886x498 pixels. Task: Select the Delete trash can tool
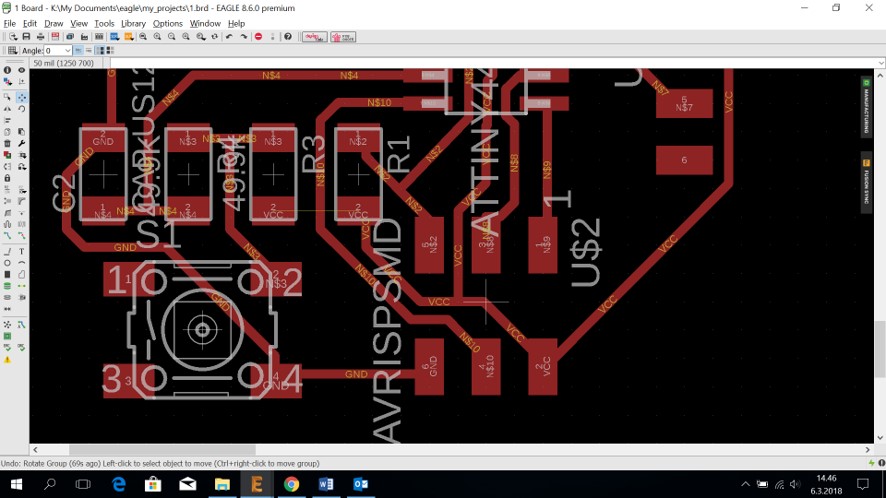pyautogui.click(x=7, y=144)
